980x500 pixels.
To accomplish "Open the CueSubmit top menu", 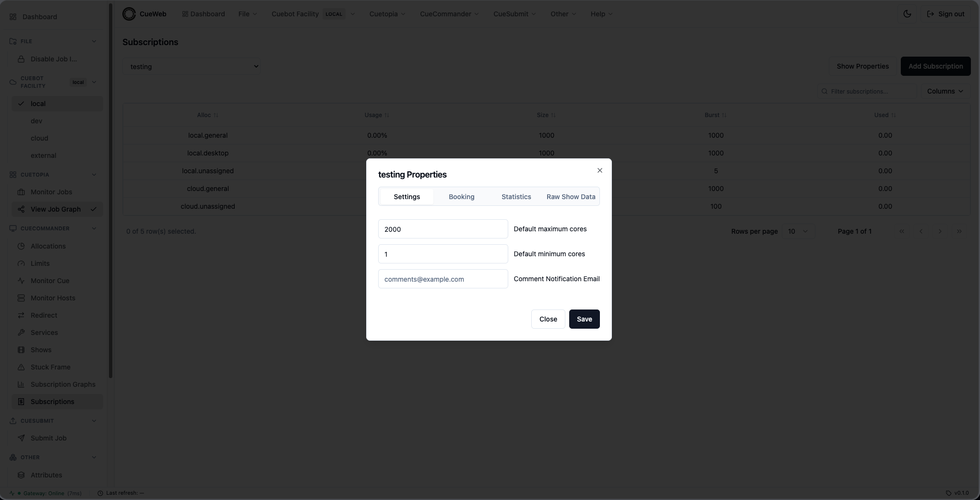I will (514, 14).
